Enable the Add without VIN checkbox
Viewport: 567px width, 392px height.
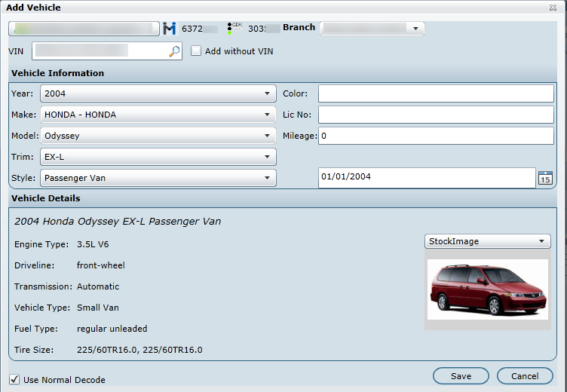coord(196,51)
